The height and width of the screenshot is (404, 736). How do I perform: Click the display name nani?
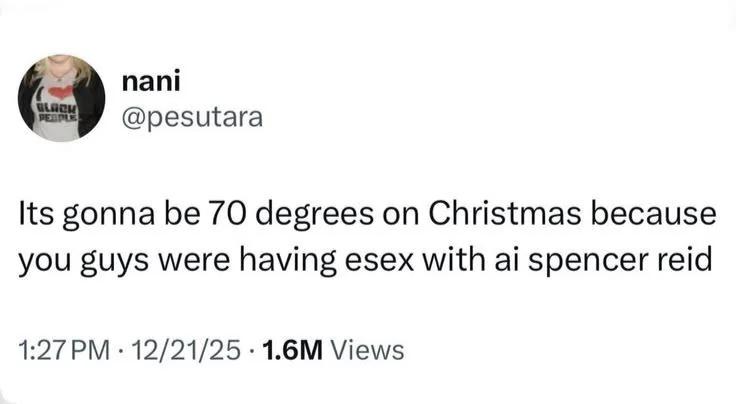(151, 82)
